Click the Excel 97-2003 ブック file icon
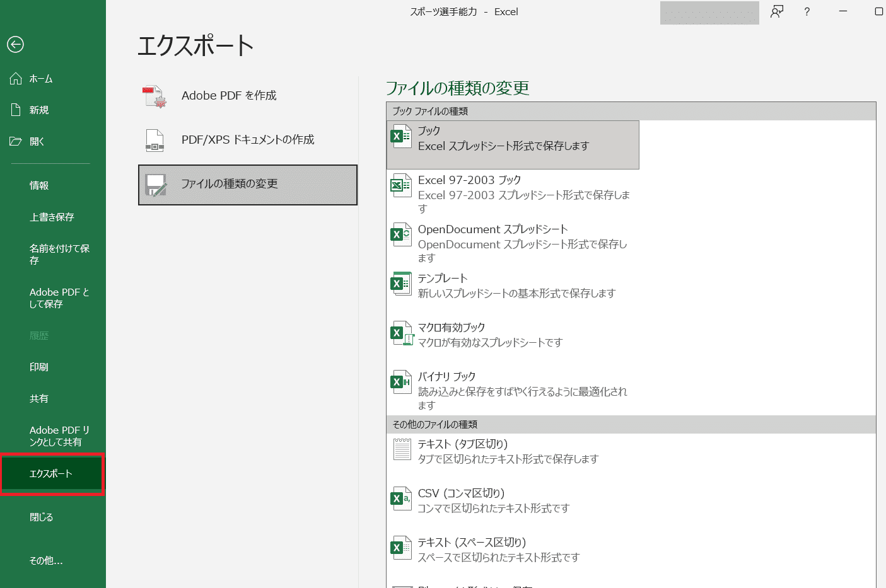The width and height of the screenshot is (886, 588). pos(401,185)
